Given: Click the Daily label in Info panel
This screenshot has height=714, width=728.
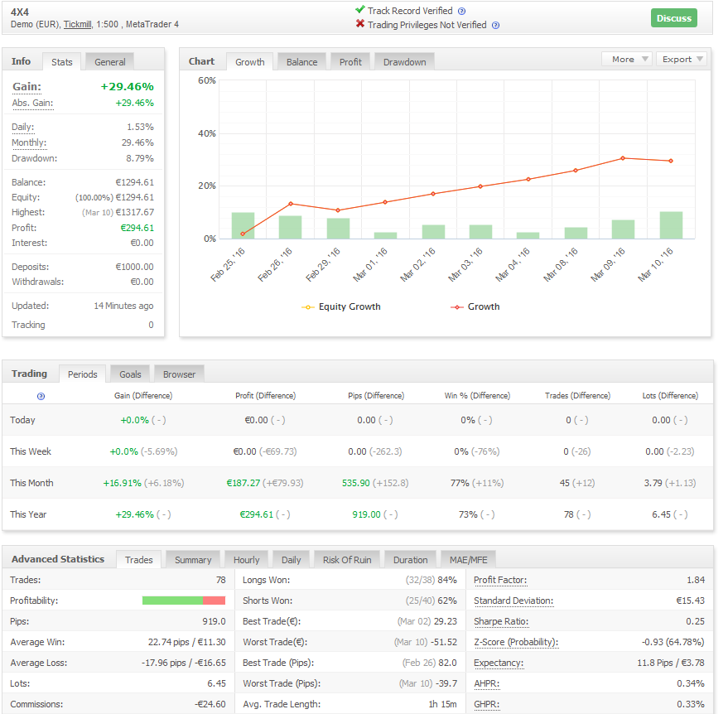Looking at the screenshot, I should (x=22, y=128).
